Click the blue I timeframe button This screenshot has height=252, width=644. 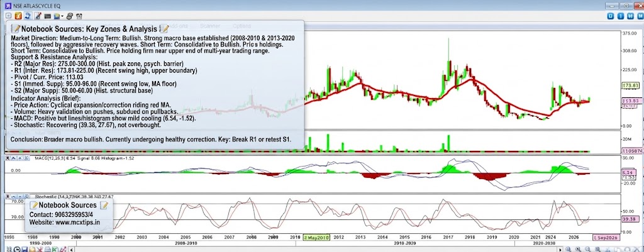pyautogui.click(x=619, y=16)
